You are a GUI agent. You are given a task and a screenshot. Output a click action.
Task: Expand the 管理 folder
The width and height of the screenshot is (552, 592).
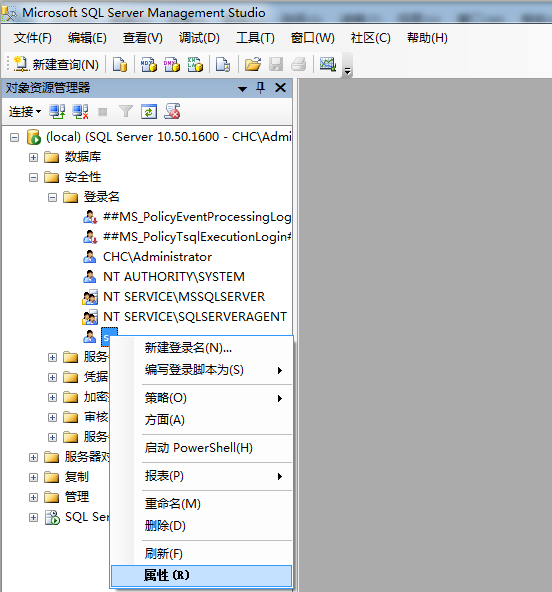[x=33, y=497]
